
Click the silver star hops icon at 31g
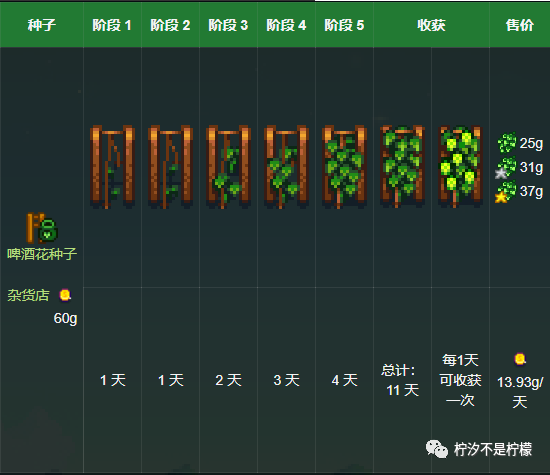tap(506, 167)
